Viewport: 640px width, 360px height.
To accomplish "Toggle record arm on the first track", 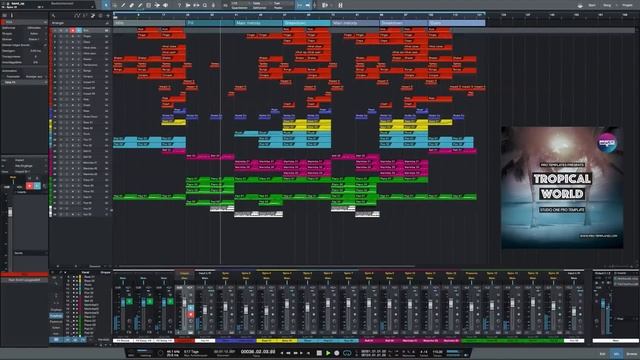I will pos(73,30).
